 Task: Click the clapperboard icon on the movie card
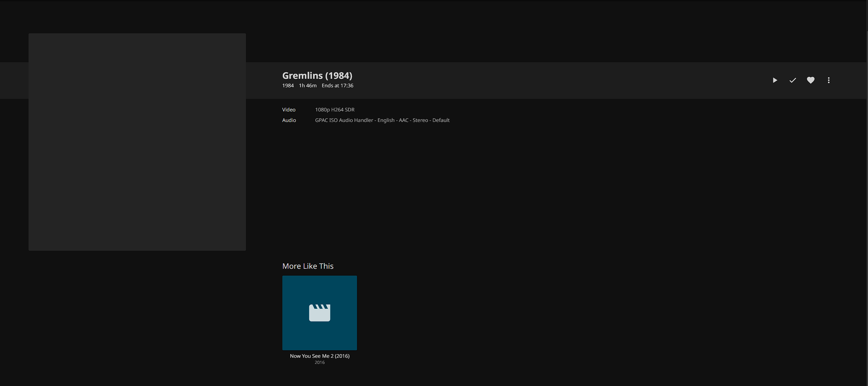point(319,313)
